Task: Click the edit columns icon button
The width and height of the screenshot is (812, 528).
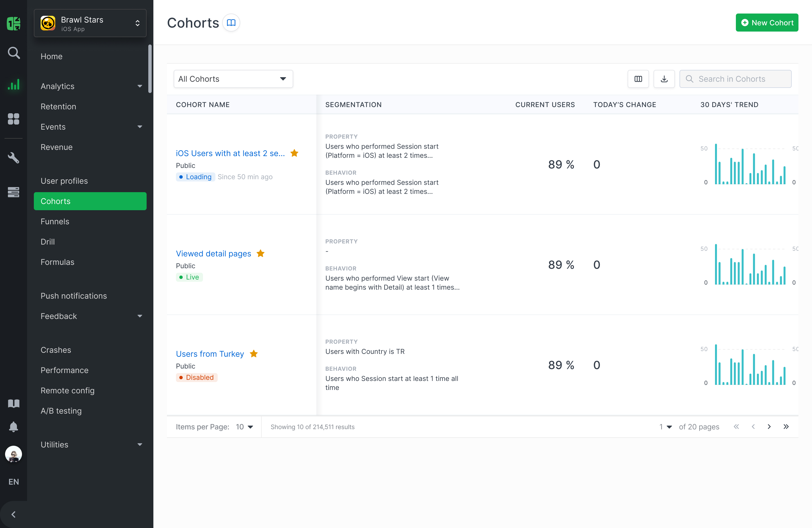Action: (638, 79)
